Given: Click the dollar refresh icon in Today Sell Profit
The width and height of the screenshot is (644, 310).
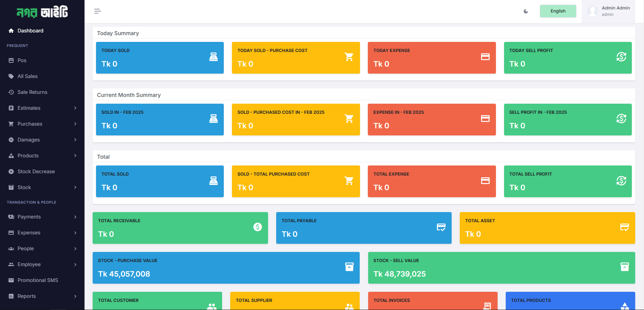Looking at the screenshot, I should [x=621, y=57].
